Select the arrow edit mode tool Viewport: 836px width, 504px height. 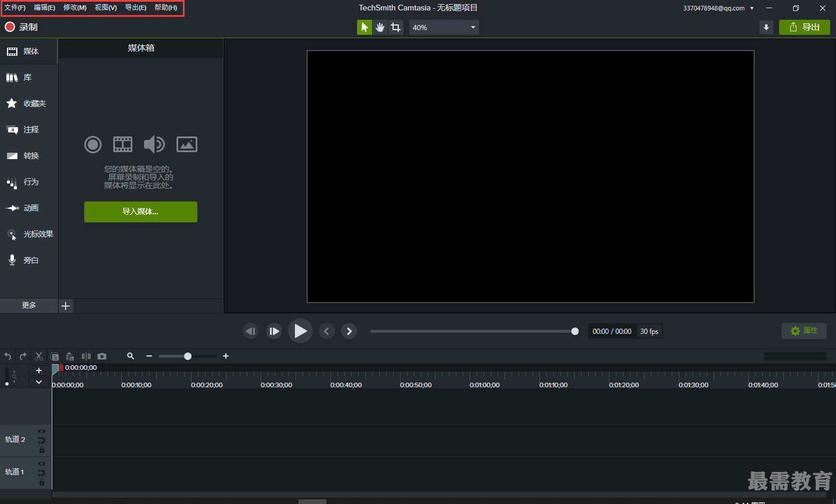[x=365, y=27]
